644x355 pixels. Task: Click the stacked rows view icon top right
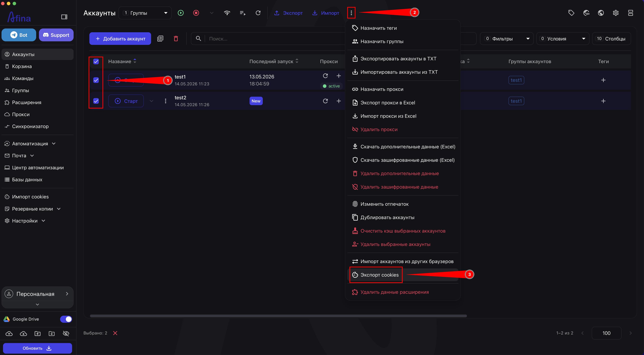coord(631,13)
